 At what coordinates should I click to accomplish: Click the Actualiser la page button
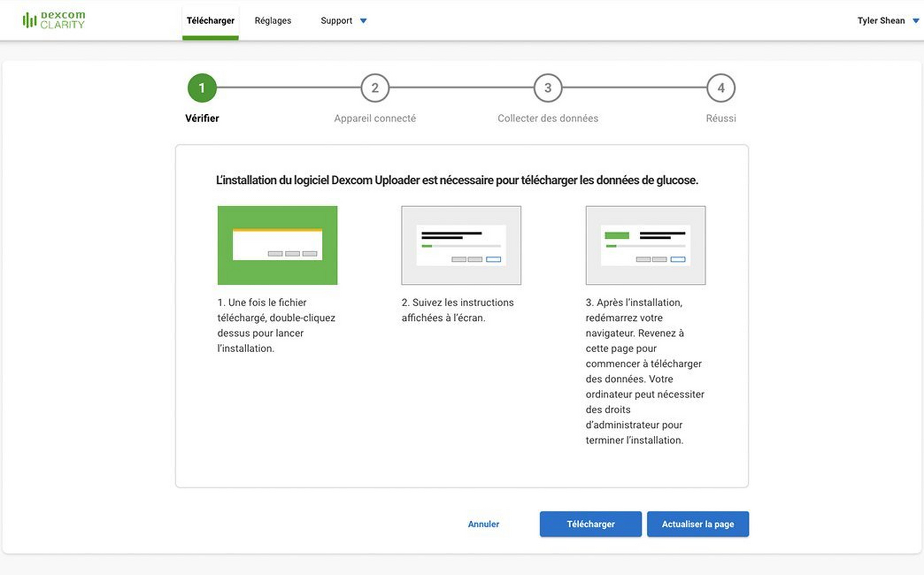698,524
